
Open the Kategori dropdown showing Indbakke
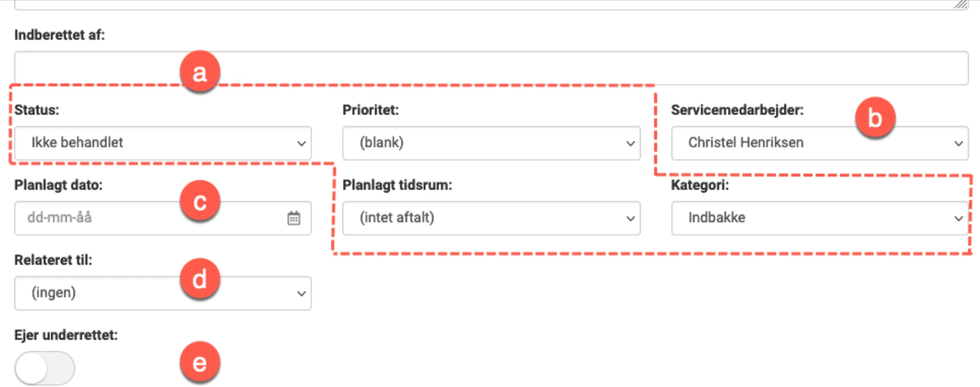point(819,218)
